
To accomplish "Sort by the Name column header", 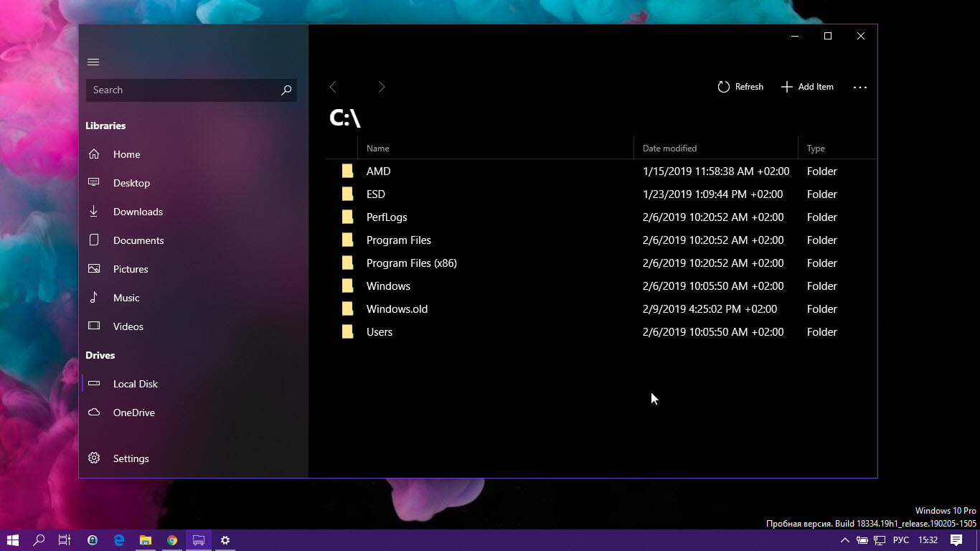I will click(x=378, y=149).
